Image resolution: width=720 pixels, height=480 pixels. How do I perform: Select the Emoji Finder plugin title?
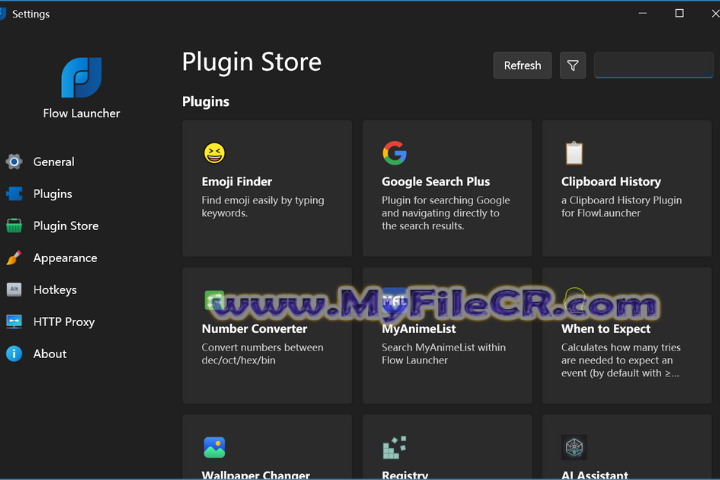[x=237, y=181]
